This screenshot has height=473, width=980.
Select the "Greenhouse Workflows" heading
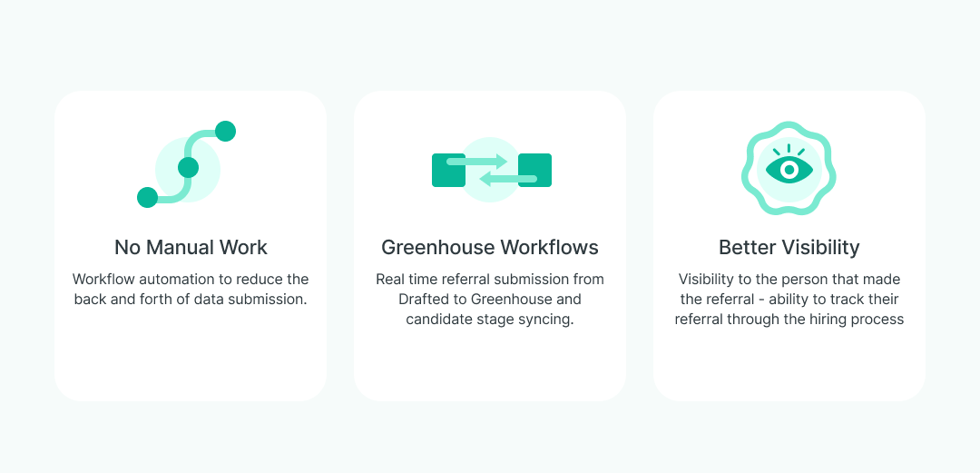pyautogui.click(x=490, y=247)
